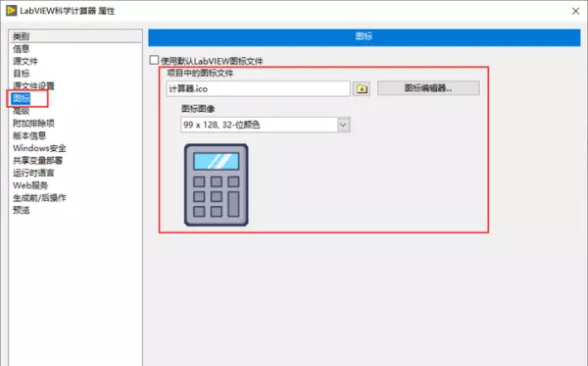Viewport: 588px width, 366px height.
Task: Go to the 目标 category
Action: (21, 74)
